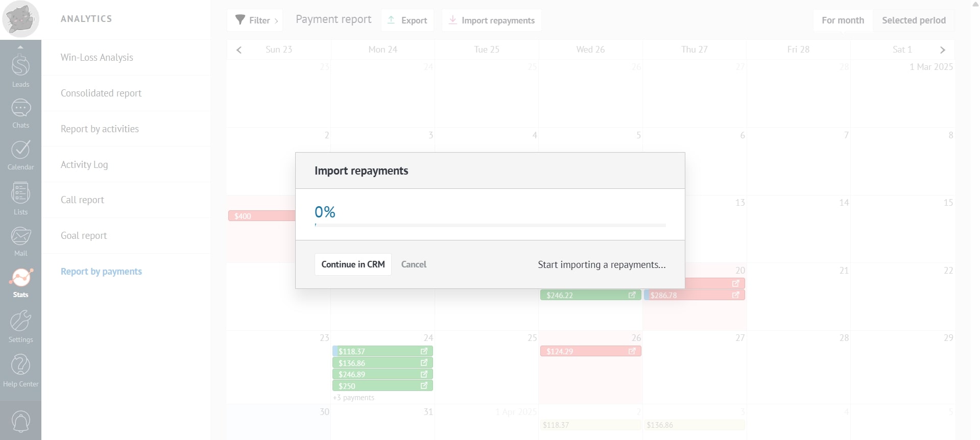Click the cat profile avatar

(20, 19)
